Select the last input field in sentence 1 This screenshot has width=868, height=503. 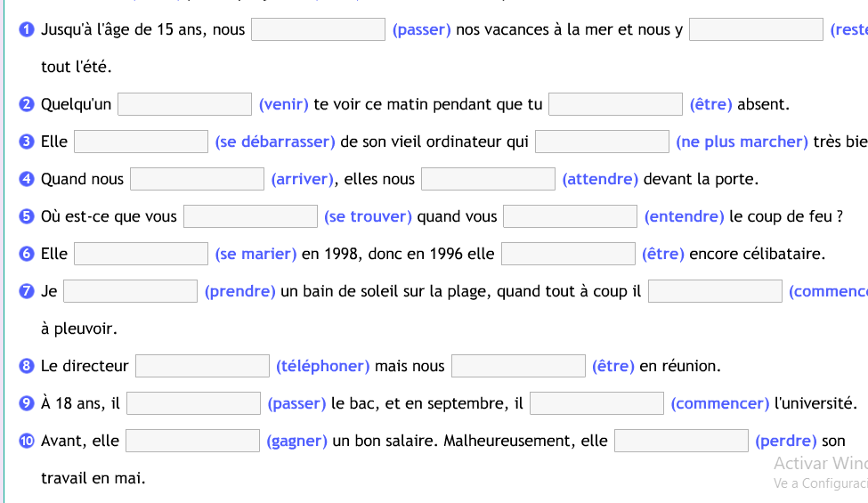756,29
